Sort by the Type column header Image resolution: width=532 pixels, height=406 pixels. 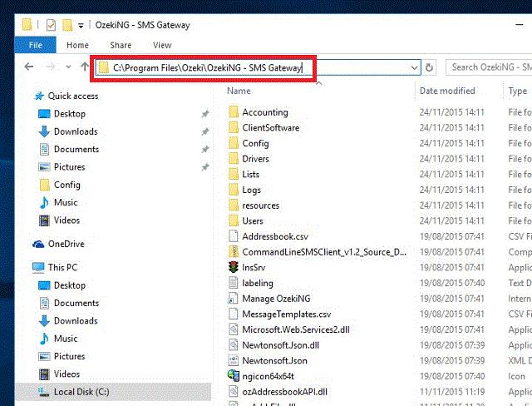pyautogui.click(x=518, y=91)
